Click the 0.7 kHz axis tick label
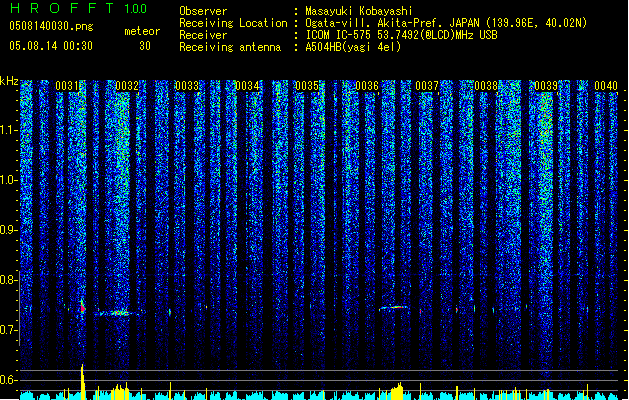The image size is (629, 400). tap(9, 330)
